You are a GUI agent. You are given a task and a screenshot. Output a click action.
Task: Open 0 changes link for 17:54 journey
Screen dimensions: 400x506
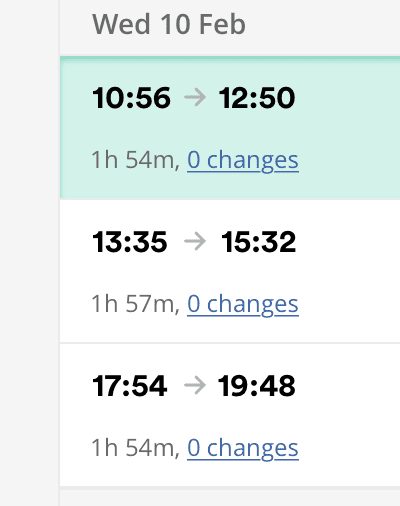click(x=243, y=448)
